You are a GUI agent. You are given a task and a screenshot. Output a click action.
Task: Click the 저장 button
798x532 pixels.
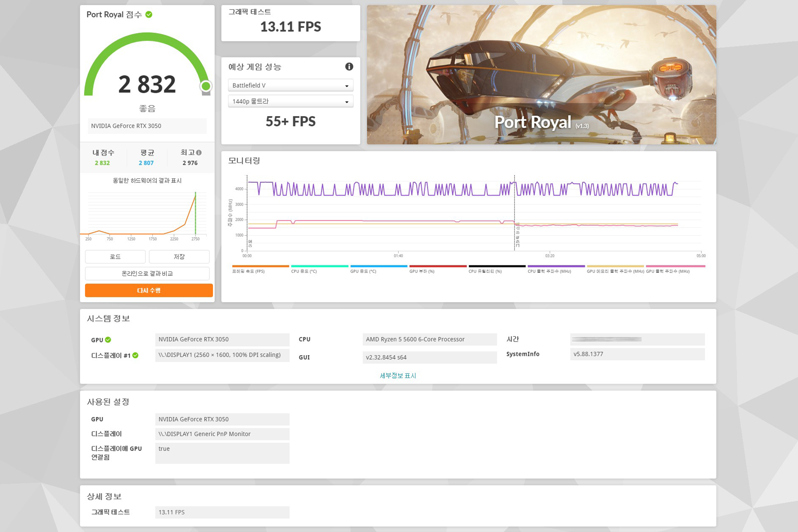179,257
